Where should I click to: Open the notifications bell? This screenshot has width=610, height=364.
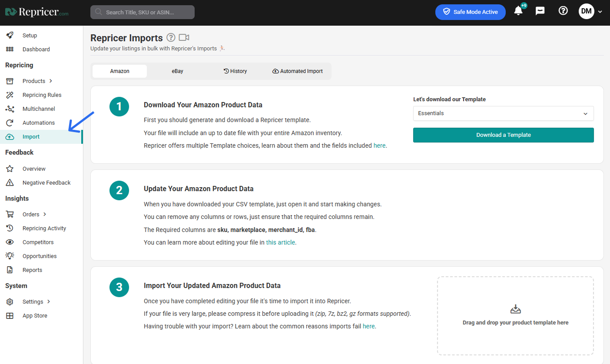pos(518,11)
